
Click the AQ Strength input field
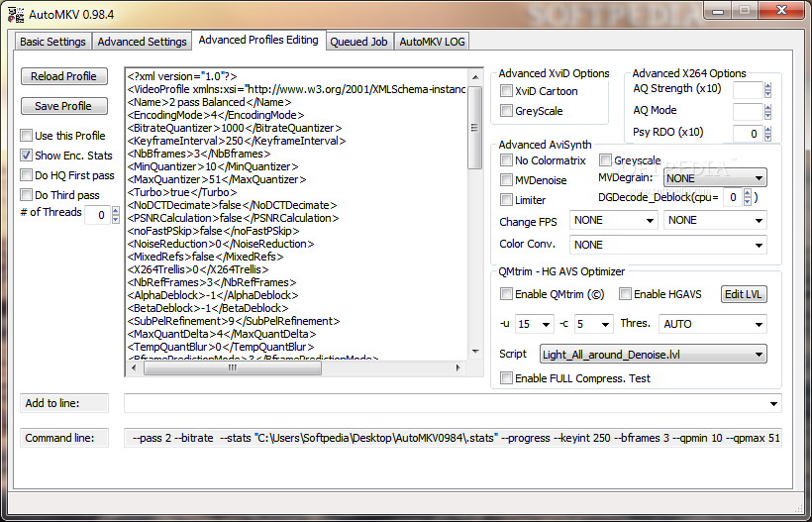(748, 90)
